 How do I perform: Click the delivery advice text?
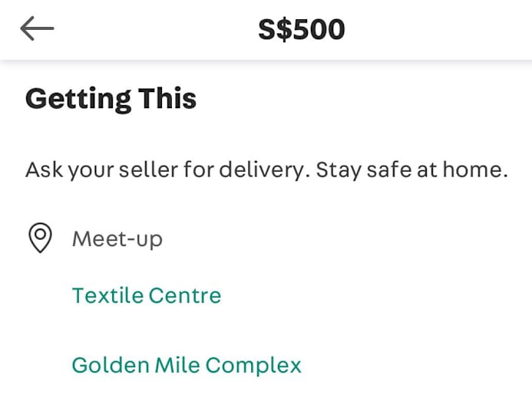(266, 169)
